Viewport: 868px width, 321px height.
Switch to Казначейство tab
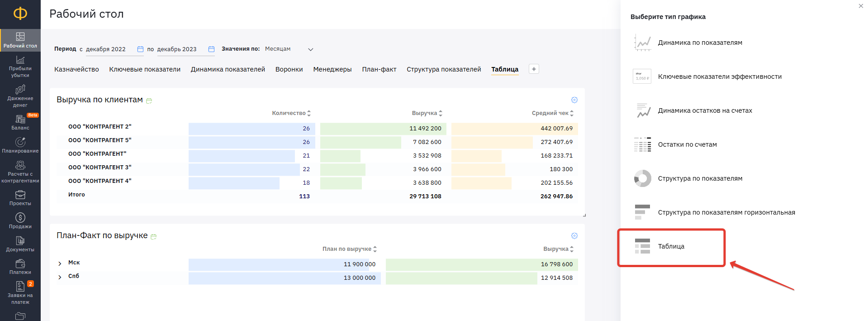(76, 69)
